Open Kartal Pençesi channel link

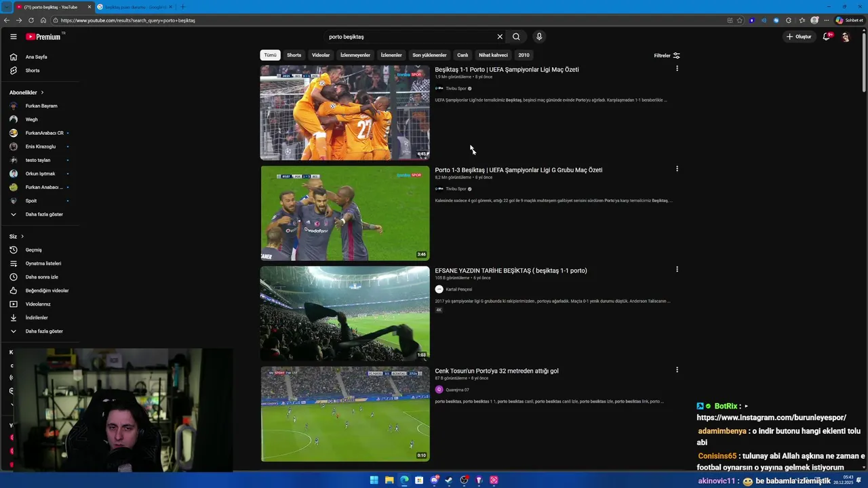click(x=458, y=289)
